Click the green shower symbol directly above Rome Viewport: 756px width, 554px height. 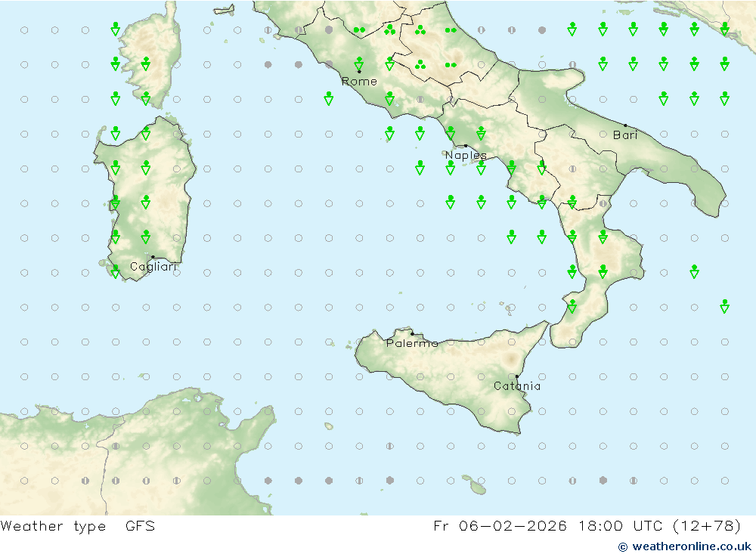point(359,63)
